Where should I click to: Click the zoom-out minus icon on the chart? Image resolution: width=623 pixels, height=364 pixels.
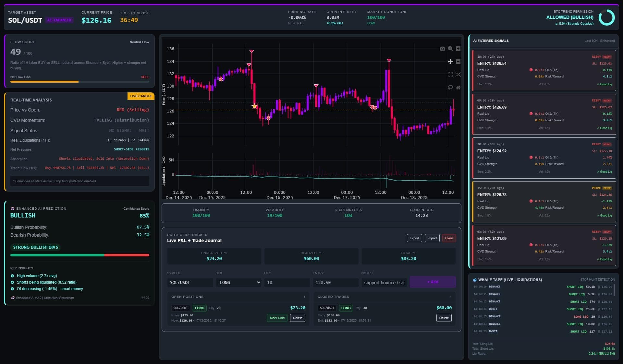pyautogui.click(x=458, y=62)
